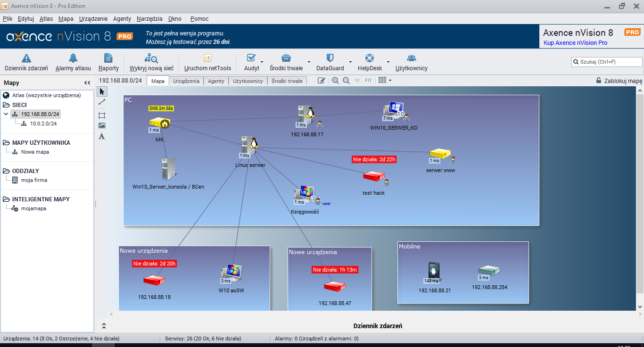Screen dimensions: 644x347
Task: Collapse the Mapy side panel
Action: point(87,83)
